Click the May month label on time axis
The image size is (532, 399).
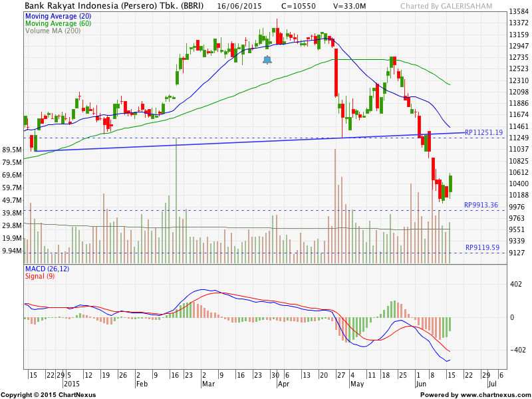click(357, 384)
